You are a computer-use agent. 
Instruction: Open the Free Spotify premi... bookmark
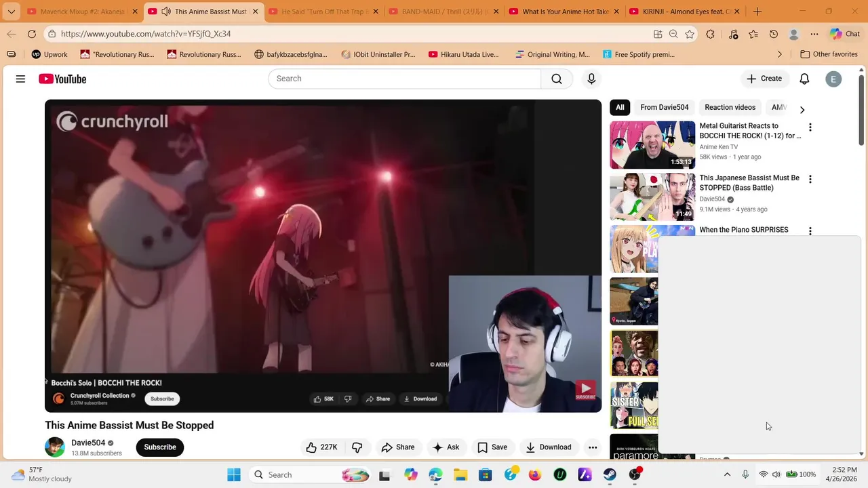coord(637,54)
